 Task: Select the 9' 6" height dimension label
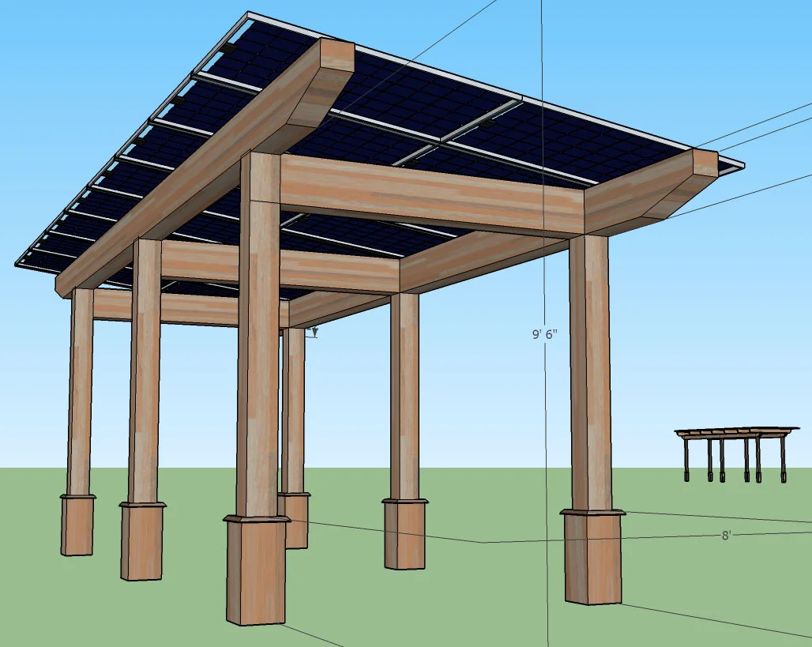click(x=544, y=334)
